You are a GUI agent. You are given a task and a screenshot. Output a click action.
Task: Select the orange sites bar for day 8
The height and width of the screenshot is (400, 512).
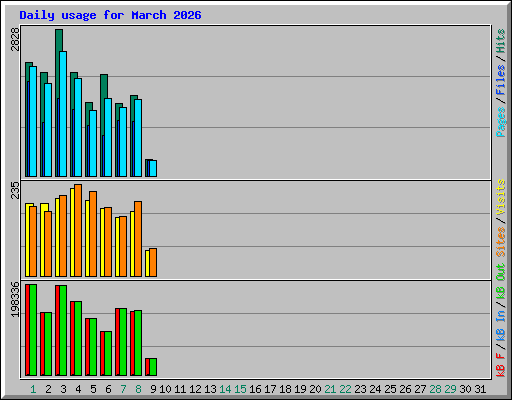[x=138, y=239]
